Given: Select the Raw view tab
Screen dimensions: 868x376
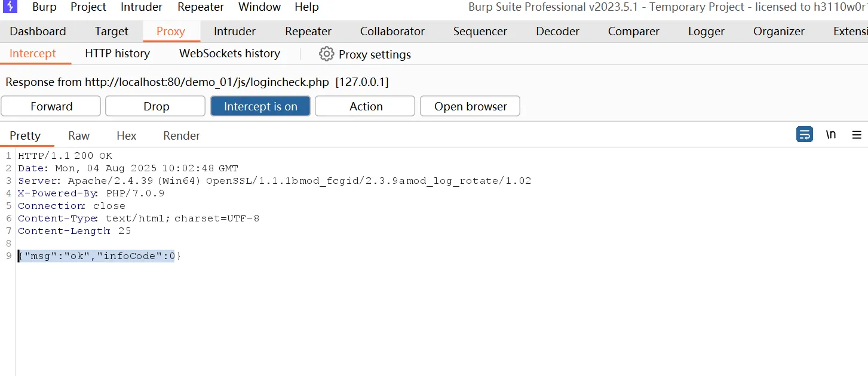Looking at the screenshot, I should 79,136.
